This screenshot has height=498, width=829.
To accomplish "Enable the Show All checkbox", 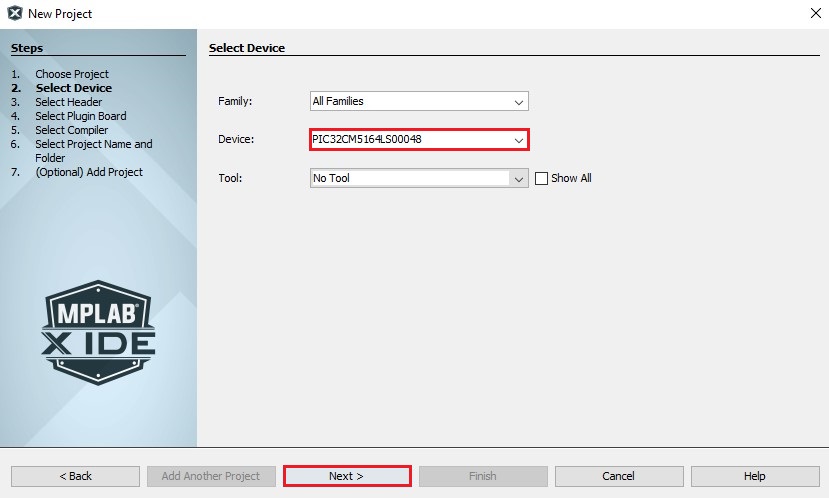I will point(542,178).
